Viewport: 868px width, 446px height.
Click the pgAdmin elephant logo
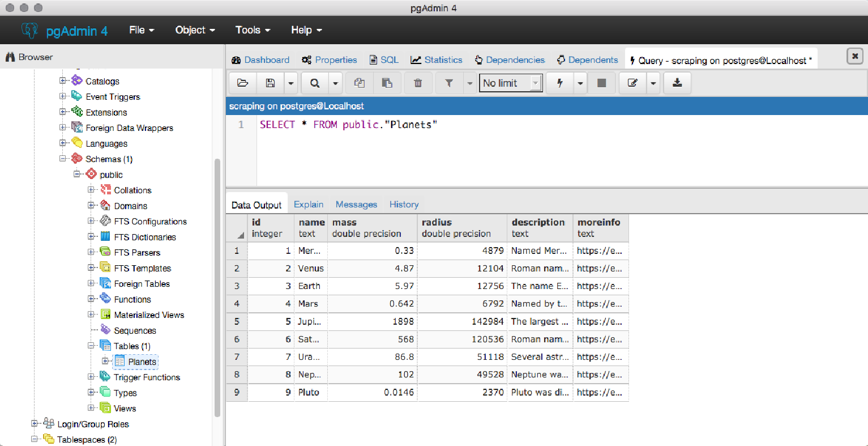(x=29, y=30)
